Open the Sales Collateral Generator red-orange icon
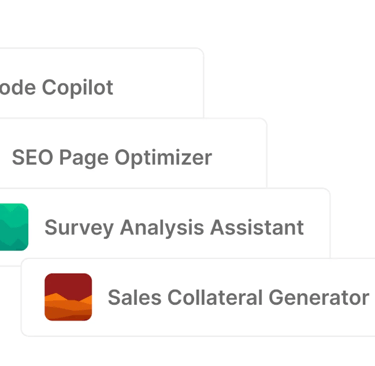 tap(68, 297)
